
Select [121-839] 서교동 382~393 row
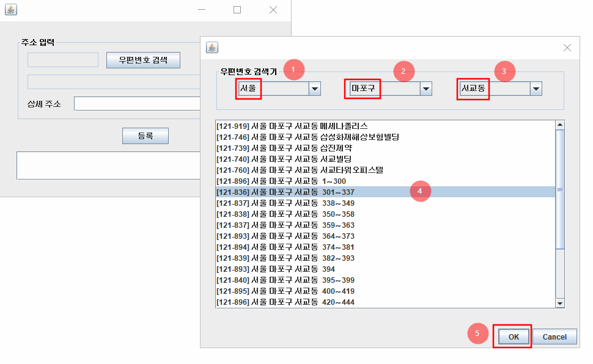tap(385, 258)
